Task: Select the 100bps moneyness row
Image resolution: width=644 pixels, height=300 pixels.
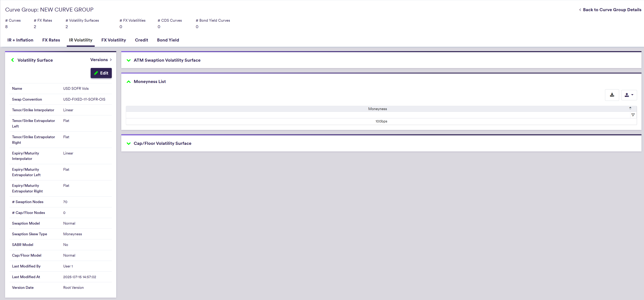Action: [381, 121]
